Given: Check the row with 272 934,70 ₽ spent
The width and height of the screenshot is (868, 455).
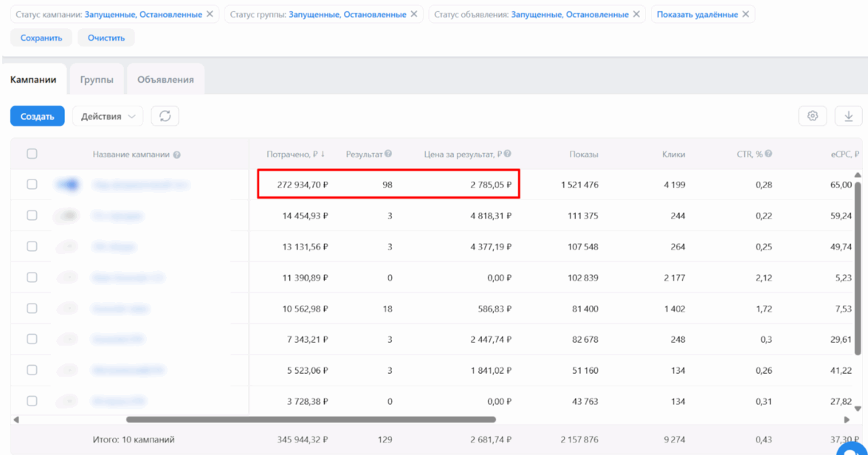Looking at the screenshot, I should click(32, 185).
